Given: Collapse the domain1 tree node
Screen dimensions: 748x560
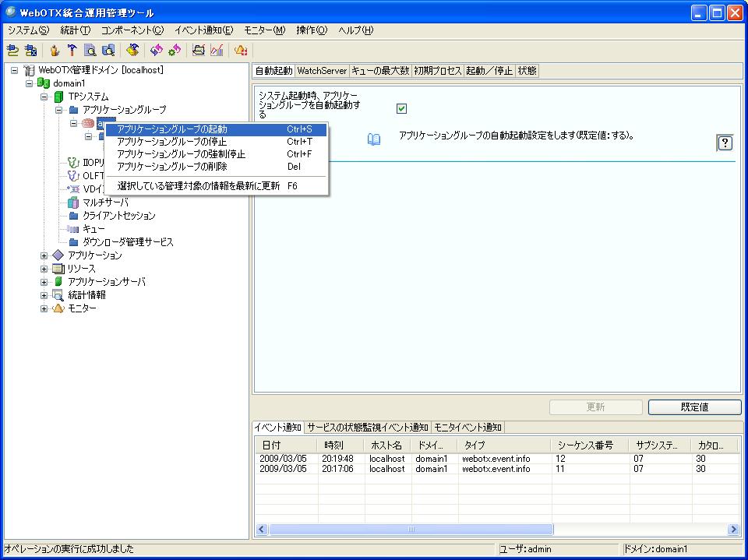Looking at the screenshot, I should (x=30, y=83).
